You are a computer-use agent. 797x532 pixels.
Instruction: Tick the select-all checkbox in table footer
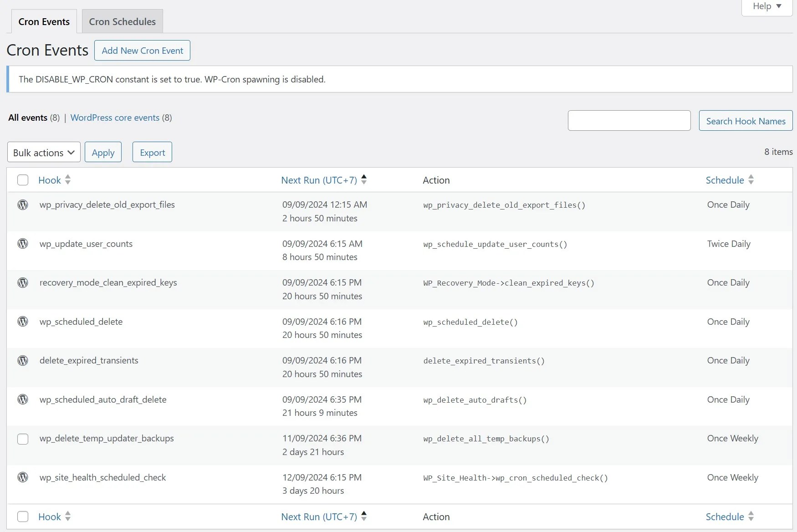point(23,517)
